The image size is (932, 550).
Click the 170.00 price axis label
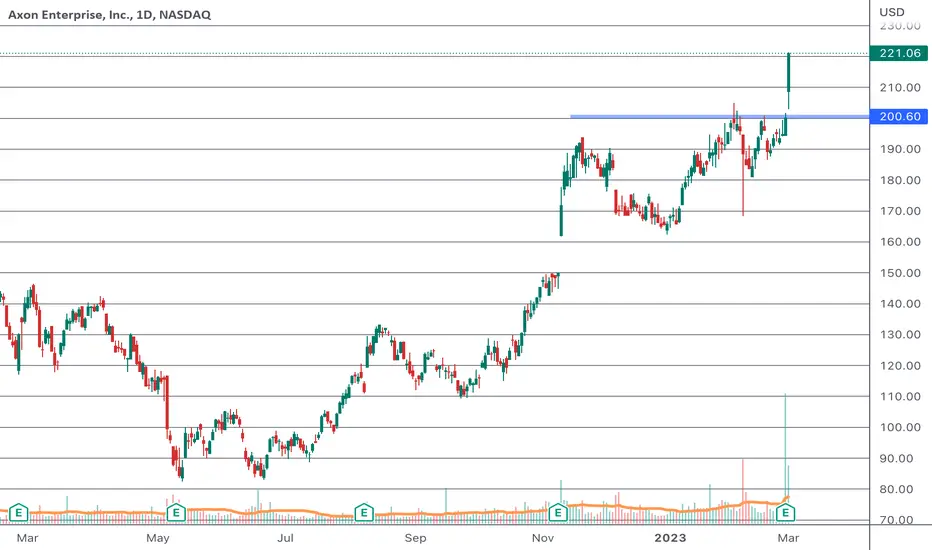coord(900,211)
